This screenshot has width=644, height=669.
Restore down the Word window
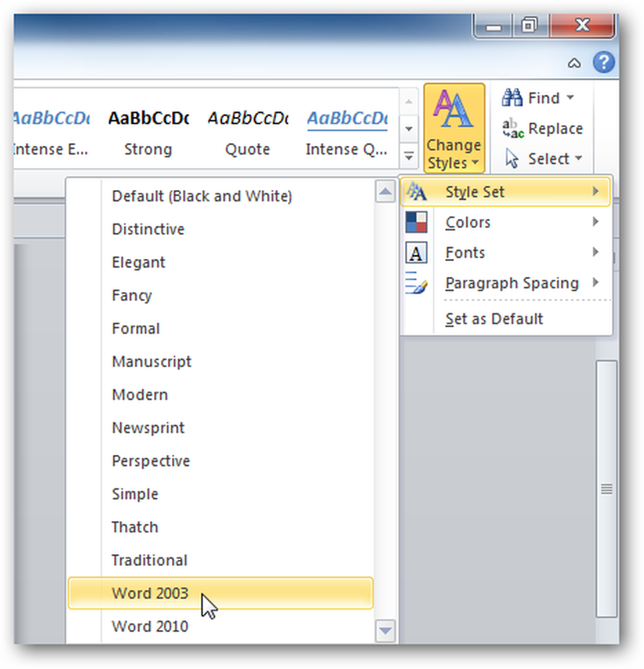point(530,26)
